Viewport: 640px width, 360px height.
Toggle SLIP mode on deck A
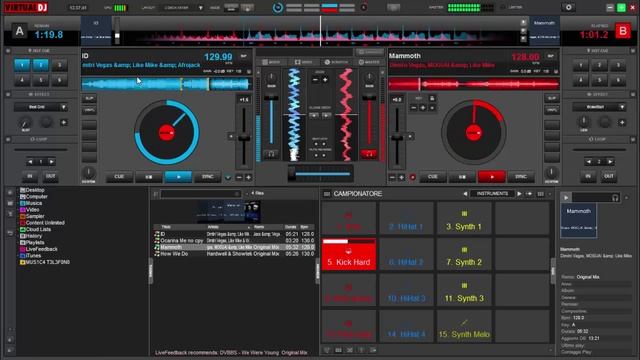(89, 98)
